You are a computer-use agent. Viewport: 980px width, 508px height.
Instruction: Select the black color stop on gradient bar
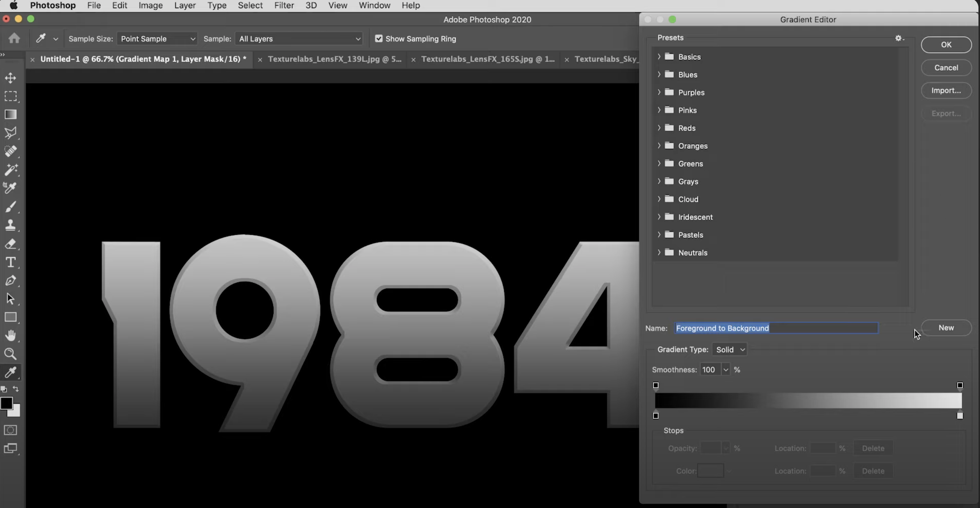click(655, 416)
